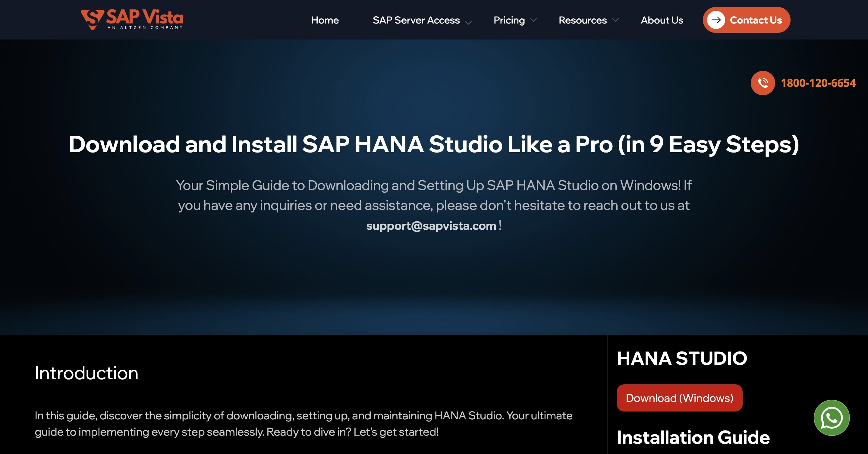Image resolution: width=868 pixels, height=454 pixels.
Task: Select the Introduction section heading
Action: [86, 374]
